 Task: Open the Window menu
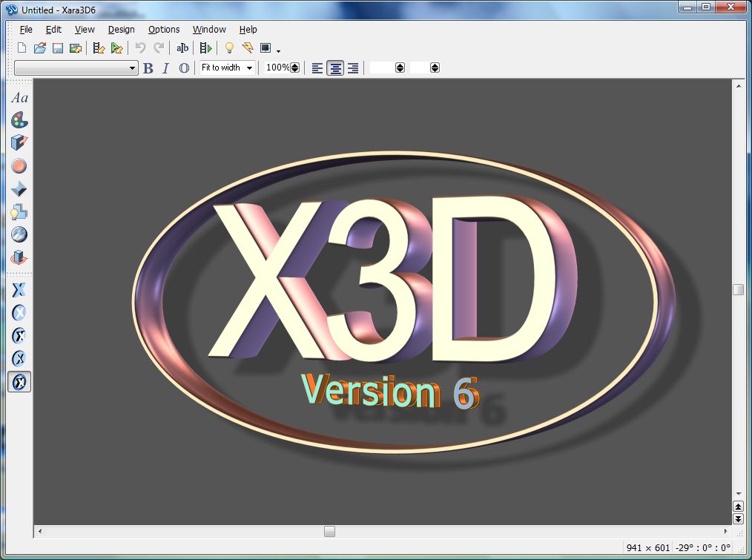209,29
